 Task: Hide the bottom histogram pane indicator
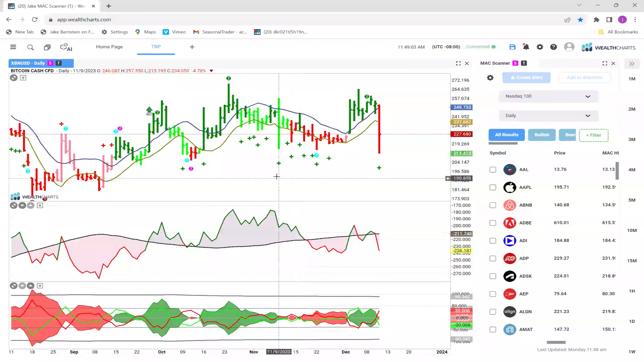(13, 286)
